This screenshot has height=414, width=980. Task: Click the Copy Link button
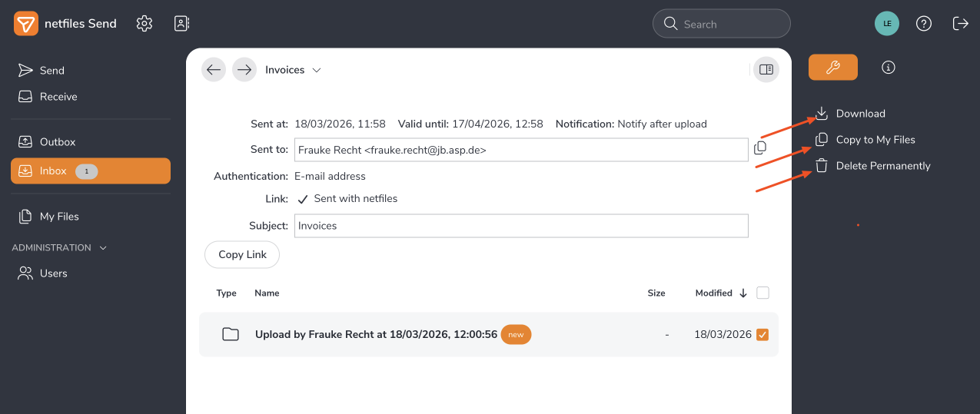tap(242, 255)
